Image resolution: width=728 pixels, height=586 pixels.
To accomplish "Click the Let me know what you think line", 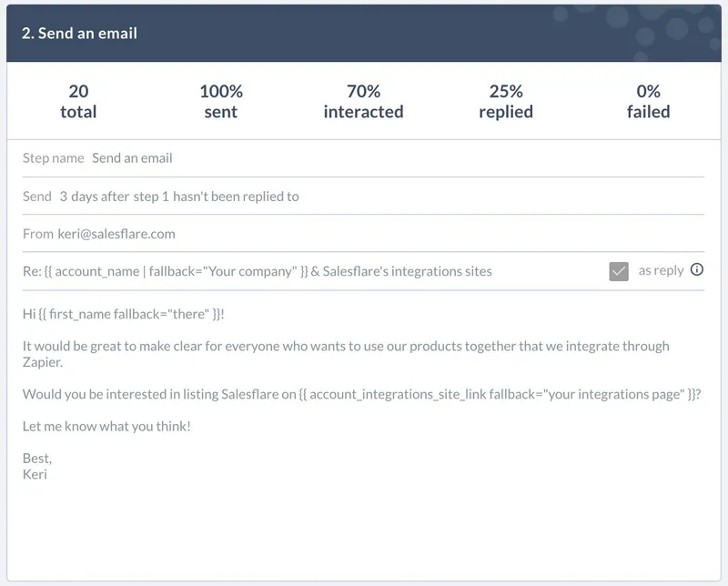I will (x=106, y=426).
